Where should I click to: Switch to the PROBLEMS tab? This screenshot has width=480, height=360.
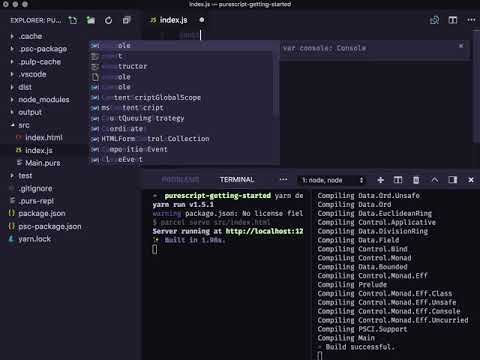[x=180, y=180]
